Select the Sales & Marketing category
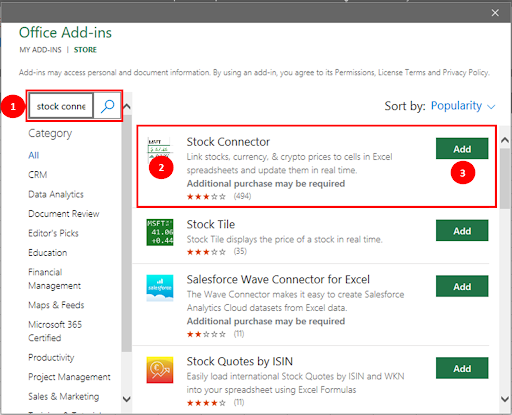The image size is (512, 415). 64,396
